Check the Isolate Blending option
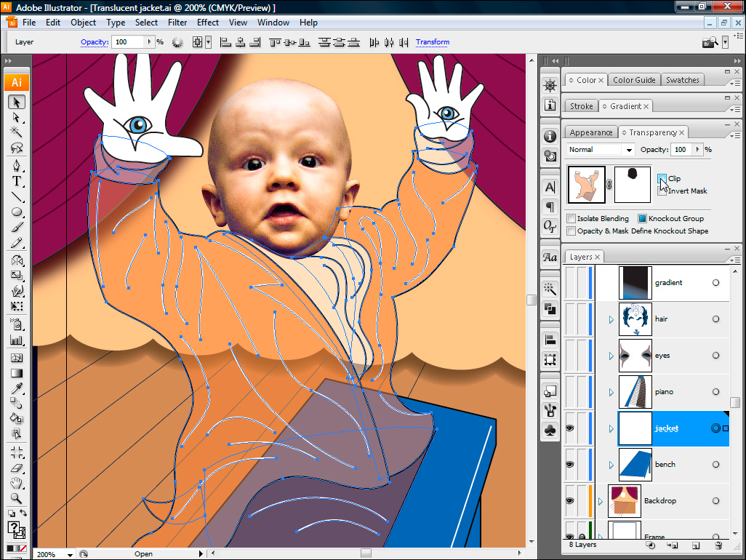The width and height of the screenshot is (746, 560). click(x=571, y=218)
